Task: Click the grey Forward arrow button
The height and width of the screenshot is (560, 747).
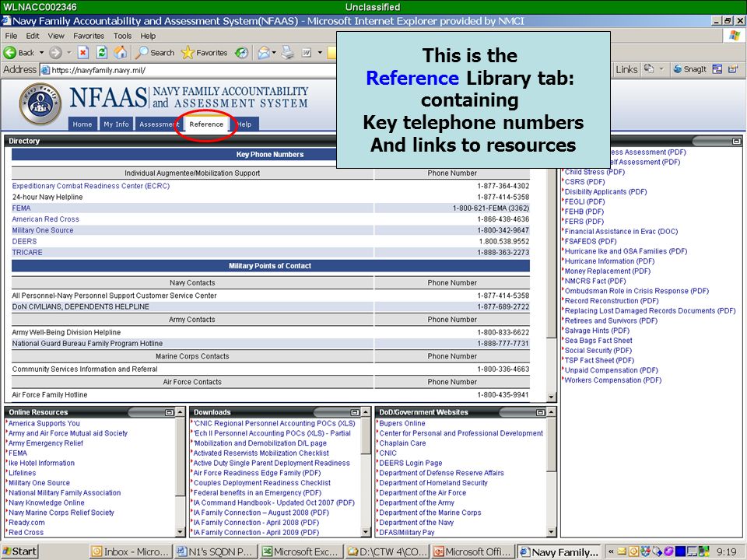Action: tap(56, 53)
